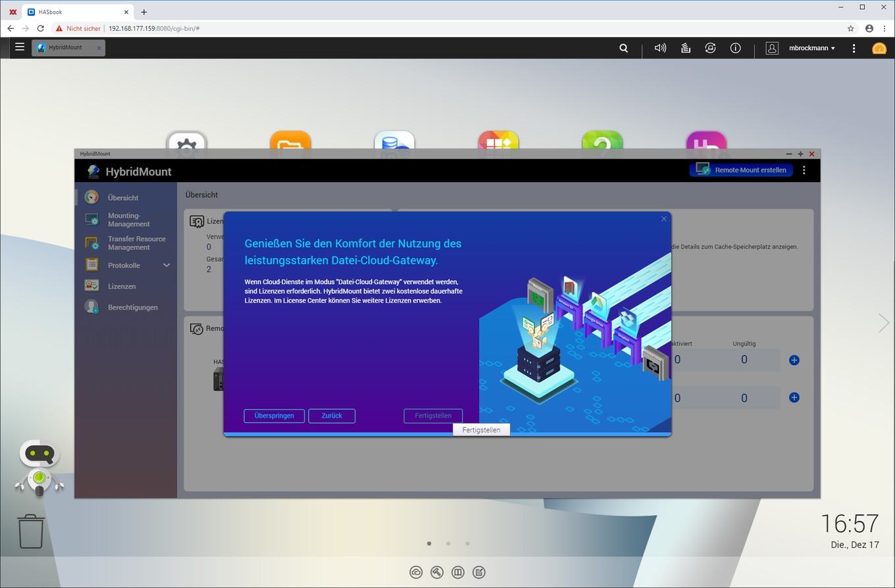Click the Chrome profile icon

coord(869,28)
